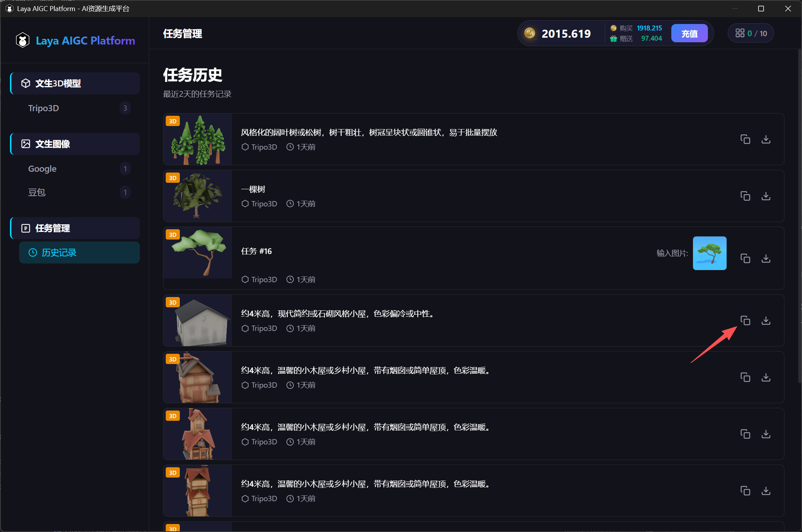Click the Google count badge 1
This screenshot has height=532, width=802.
point(125,169)
